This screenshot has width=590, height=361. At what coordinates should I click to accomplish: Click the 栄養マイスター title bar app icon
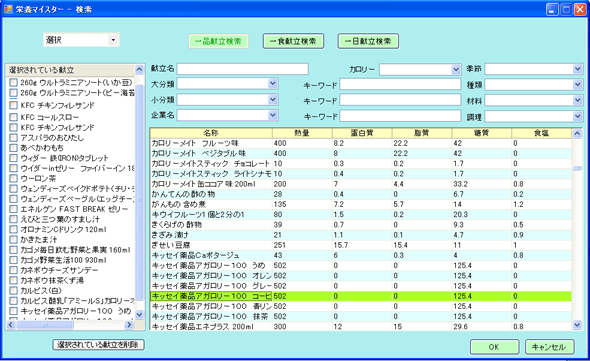pyautogui.click(x=8, y=9)
